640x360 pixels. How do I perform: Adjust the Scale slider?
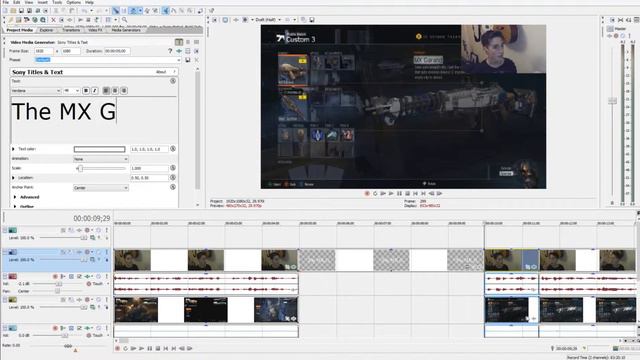pyautogui.click(x=80, y=168)
